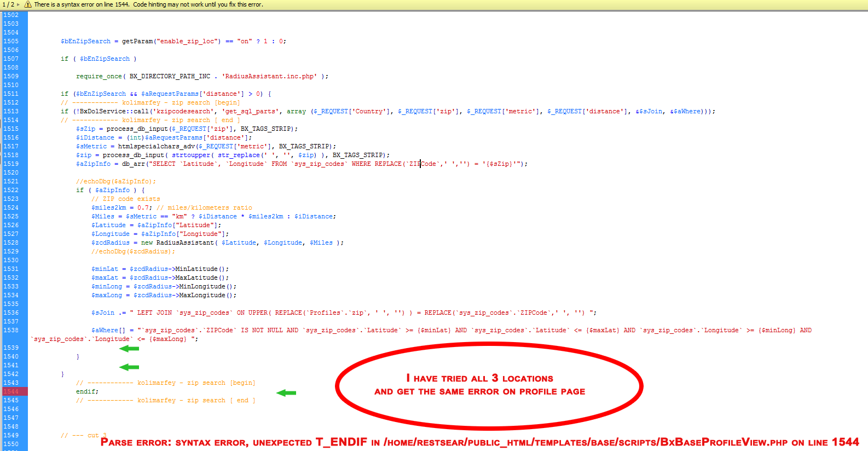Screen dimensions: 868x451
Task: Click line number 1522 in the gutter
Action: (11, 190)
